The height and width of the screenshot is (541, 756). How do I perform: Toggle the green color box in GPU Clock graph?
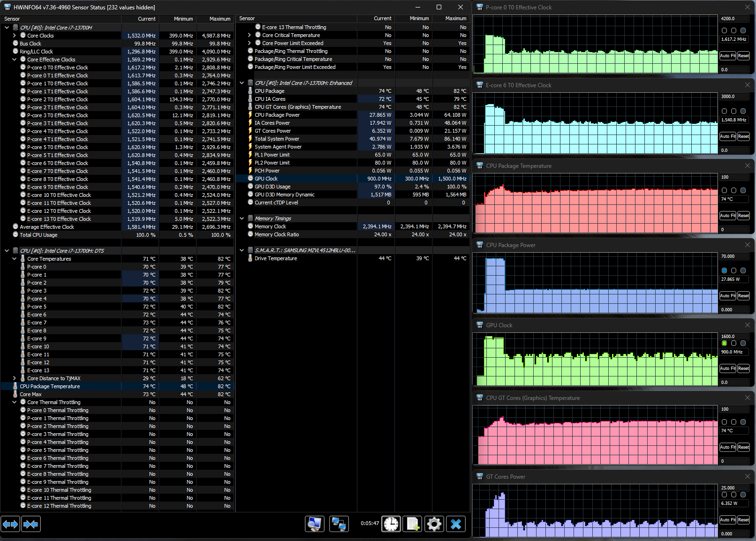(725, 343)
